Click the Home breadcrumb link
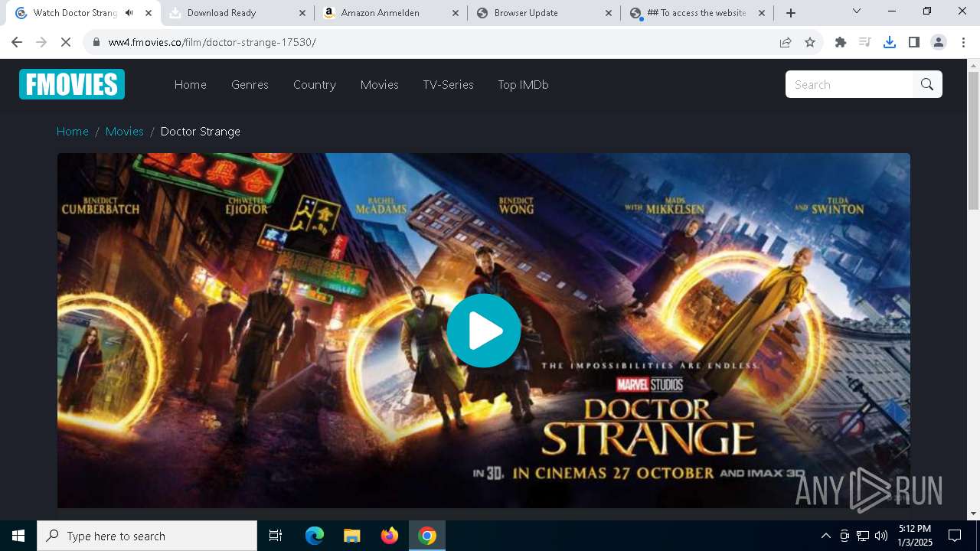 click(73, 132)
